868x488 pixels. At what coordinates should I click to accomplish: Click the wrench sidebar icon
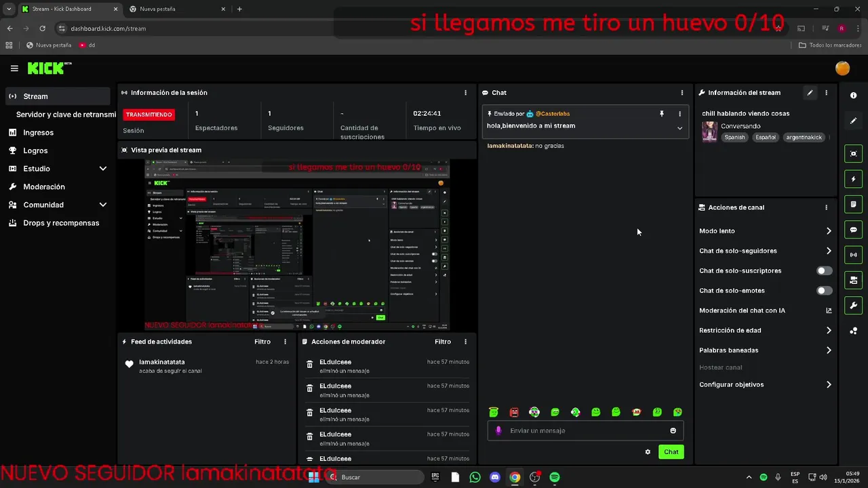[x=854, y=305]
